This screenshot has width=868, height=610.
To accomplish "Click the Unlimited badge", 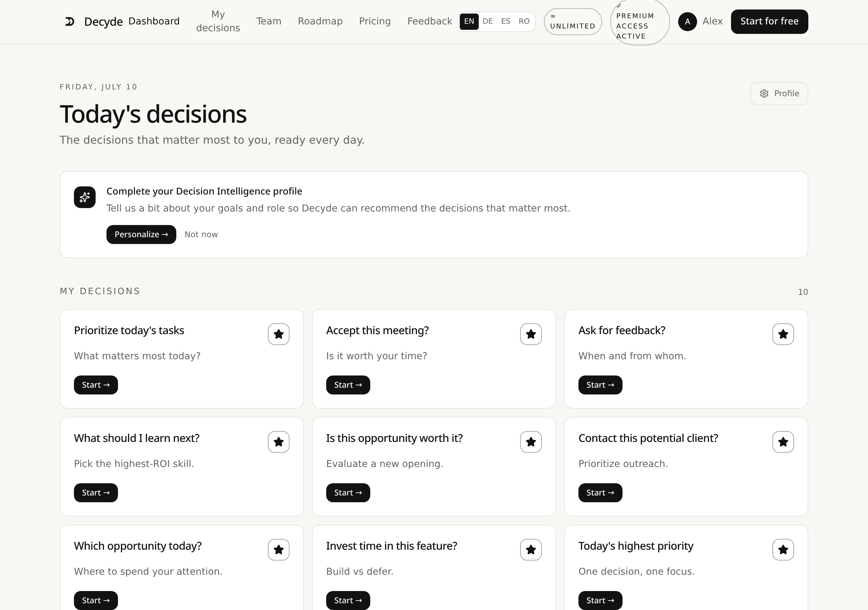I will [x=573, y=22].
